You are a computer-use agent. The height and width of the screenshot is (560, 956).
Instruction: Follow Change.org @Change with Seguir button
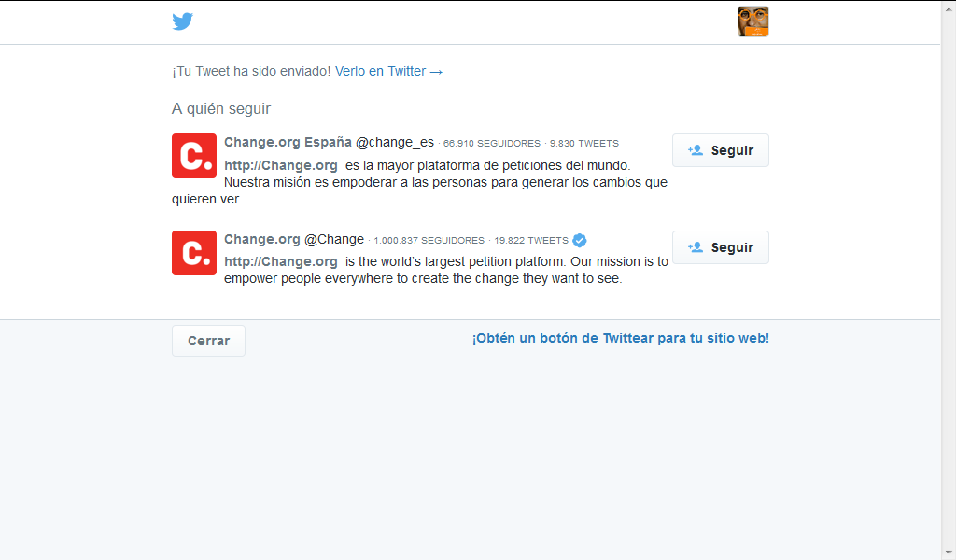point(721,246)
